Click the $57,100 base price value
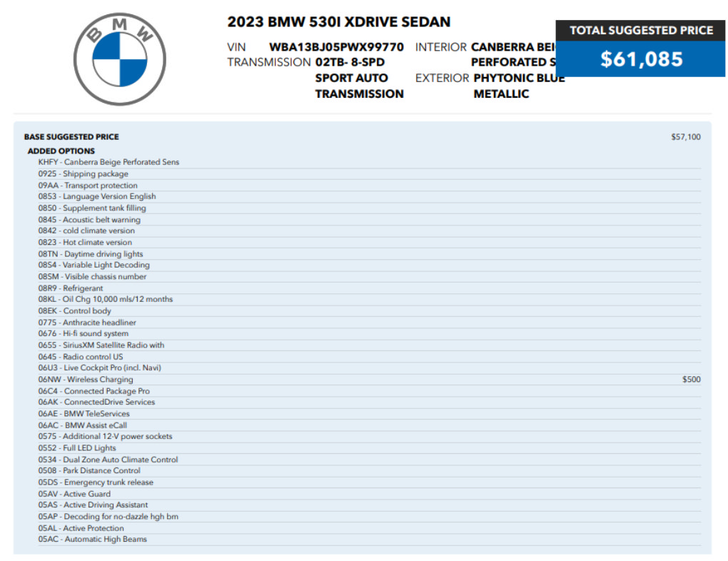 tap(686, 137)
